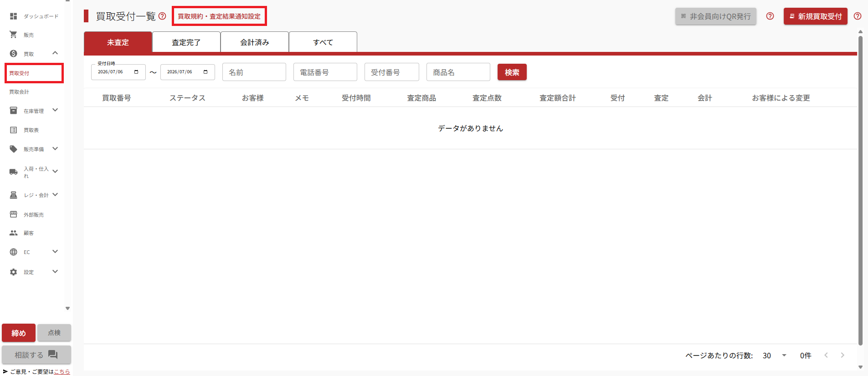Image resolution: width=868 pixels, height=376 pixels.
Task: Click sidebar scroll down arrow
Action: 67,308
